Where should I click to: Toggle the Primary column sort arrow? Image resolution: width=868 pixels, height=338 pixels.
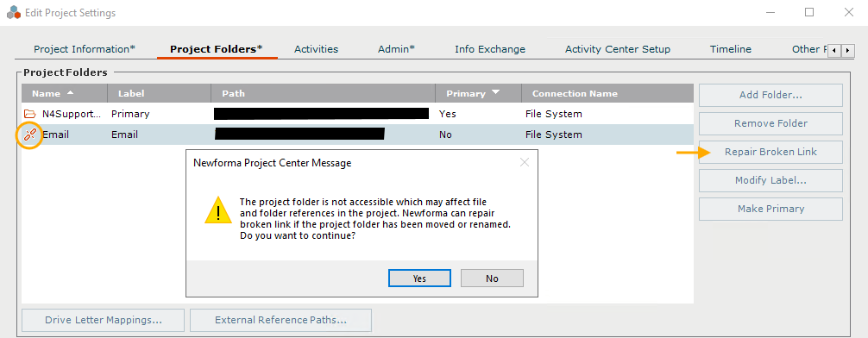pyautogui.click(x=495, y=92)
